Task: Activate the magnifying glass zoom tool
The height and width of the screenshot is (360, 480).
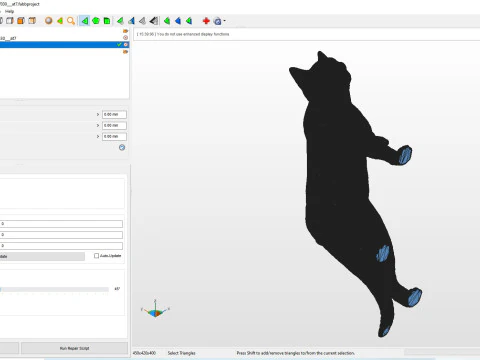Action: [71, 21]
